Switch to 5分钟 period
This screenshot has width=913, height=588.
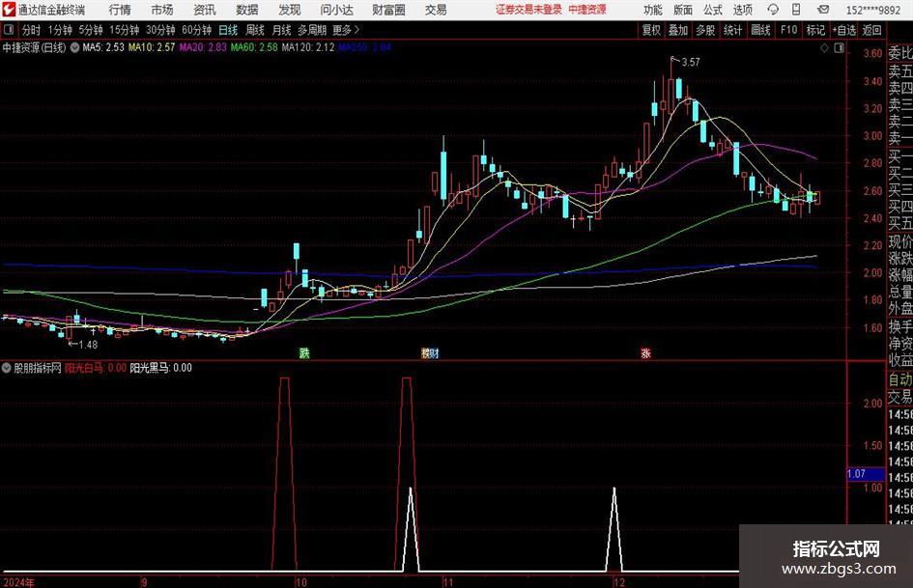(91, 30)
